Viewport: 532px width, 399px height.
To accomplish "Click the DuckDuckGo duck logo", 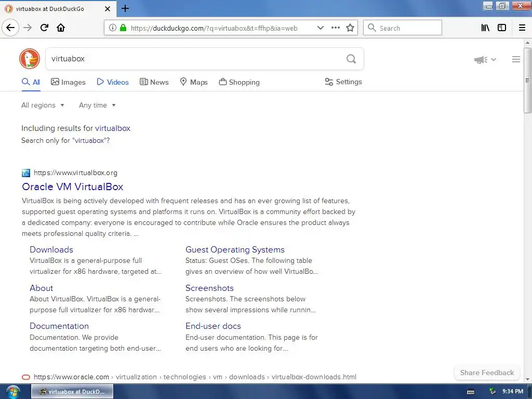I will (30, 59).
